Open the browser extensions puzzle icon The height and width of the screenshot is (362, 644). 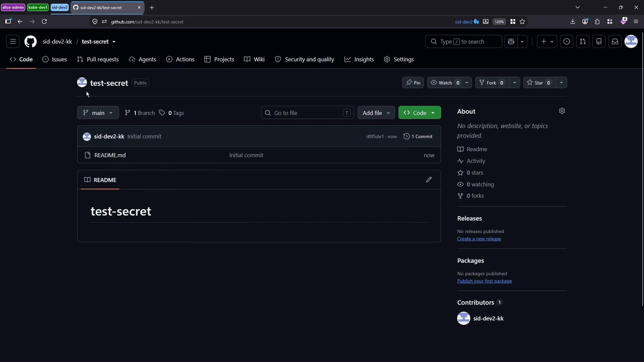(x=597, y=21)
